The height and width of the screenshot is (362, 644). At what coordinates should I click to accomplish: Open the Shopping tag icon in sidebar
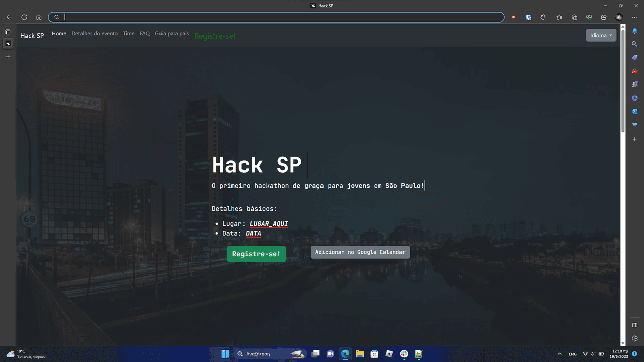point(635,58)
